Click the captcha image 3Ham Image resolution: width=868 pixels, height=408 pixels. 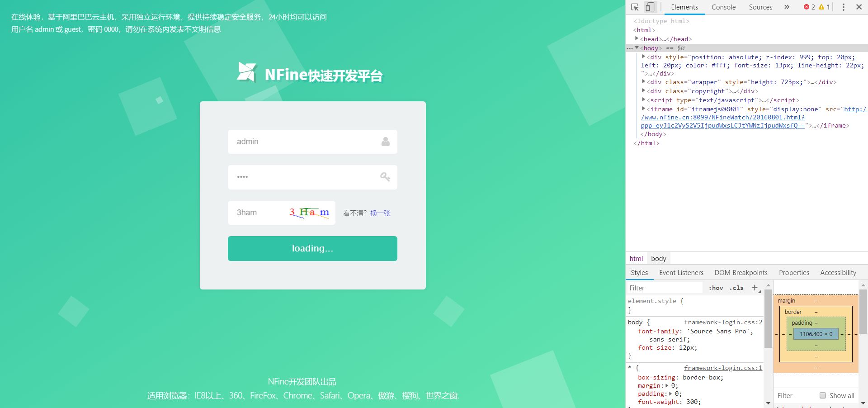point(309,213)
